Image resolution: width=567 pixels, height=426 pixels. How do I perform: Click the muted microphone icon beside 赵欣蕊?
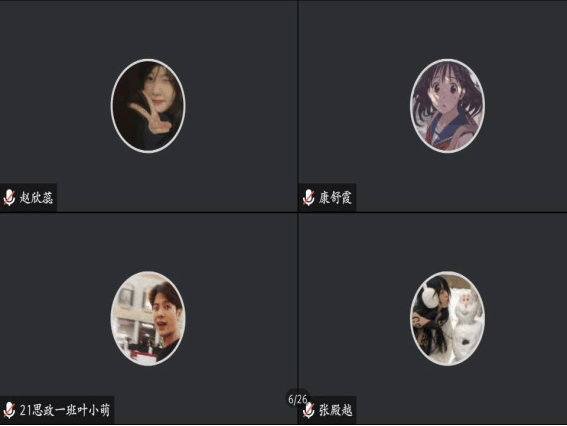9,197
